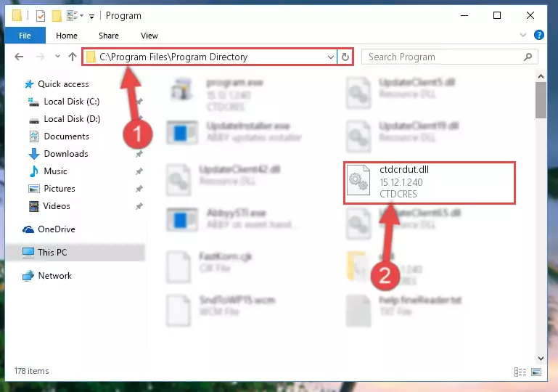The height and width of the screenshot is (392, 558).
Task: Click the OneDrive cloud icon
Action: (x=28, y=229)
